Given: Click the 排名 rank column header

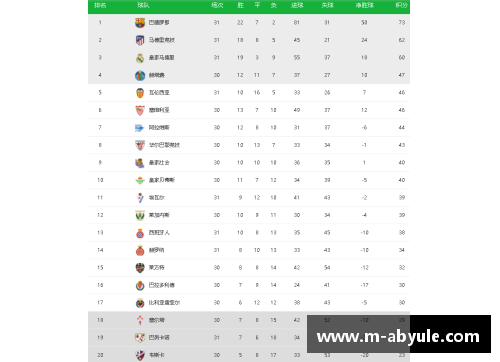Looking at the screenshot, I should [100, 5].
